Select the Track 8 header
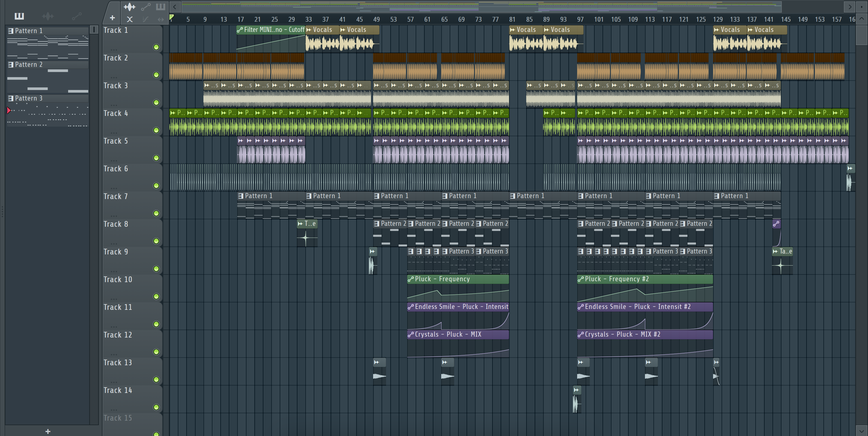This screenshot has width=868, height=436. pyautogui.click(x=132, y=233)
